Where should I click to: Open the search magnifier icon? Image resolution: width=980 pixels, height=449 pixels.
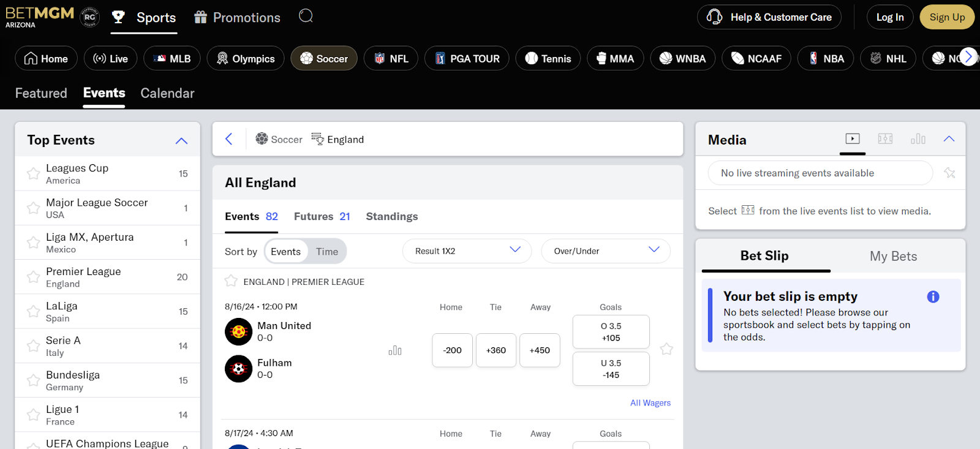pyautogui.click(x=306, y=17)
